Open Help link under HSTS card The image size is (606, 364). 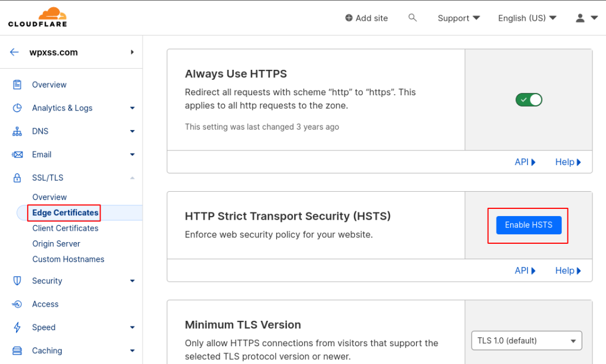568,270
